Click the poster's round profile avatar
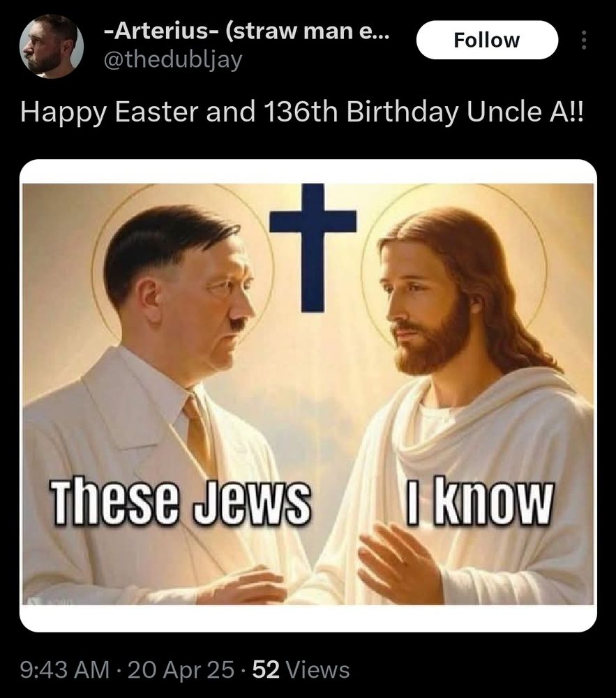 tap(52, 46)
